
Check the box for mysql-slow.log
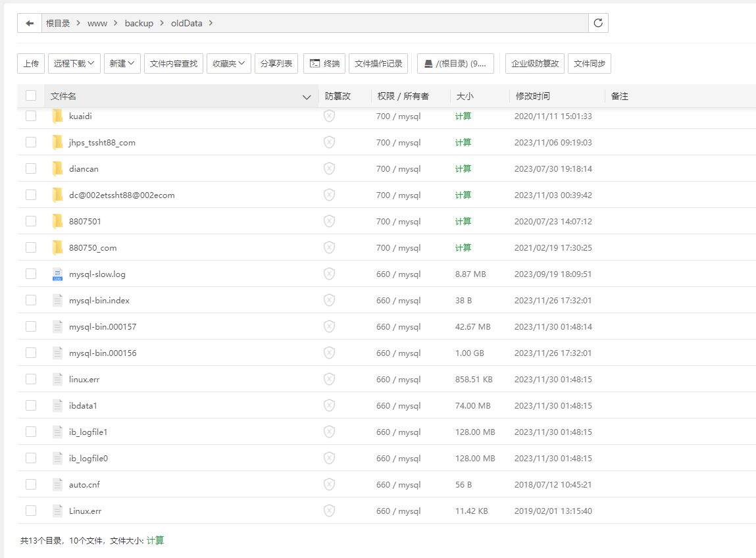[x=31, y=274]
